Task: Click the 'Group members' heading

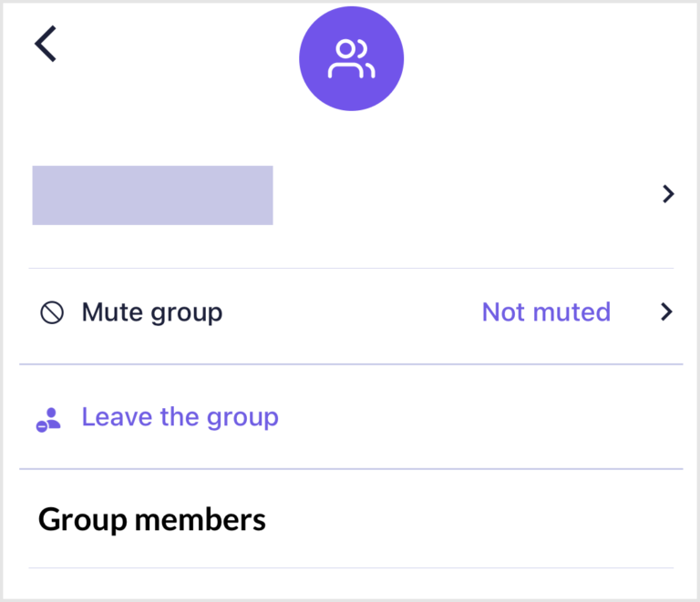Action: click(152, 520)
